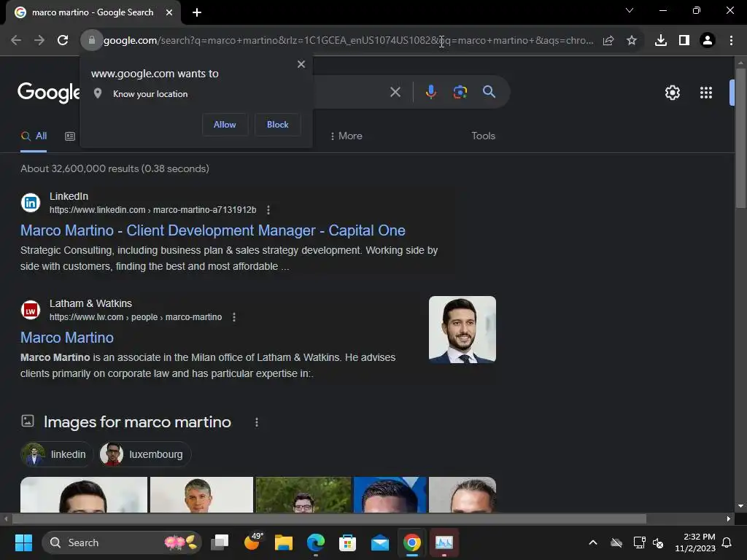
Task: Open the Chrome profile avatar
Action: click(x=708, y=41)
